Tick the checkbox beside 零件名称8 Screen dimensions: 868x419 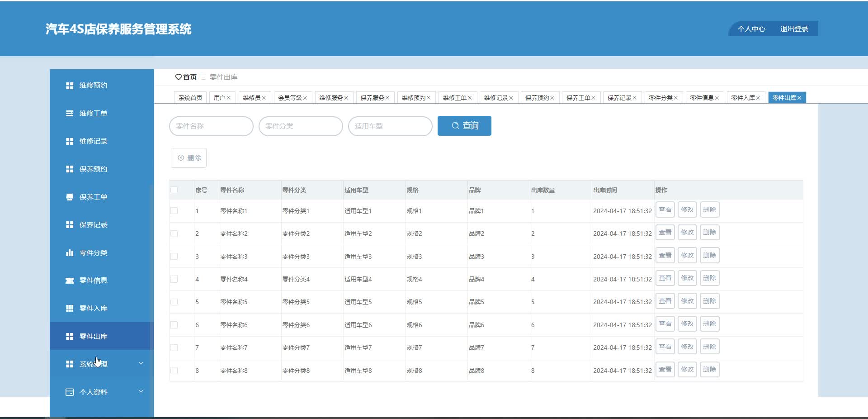point(175,370)
